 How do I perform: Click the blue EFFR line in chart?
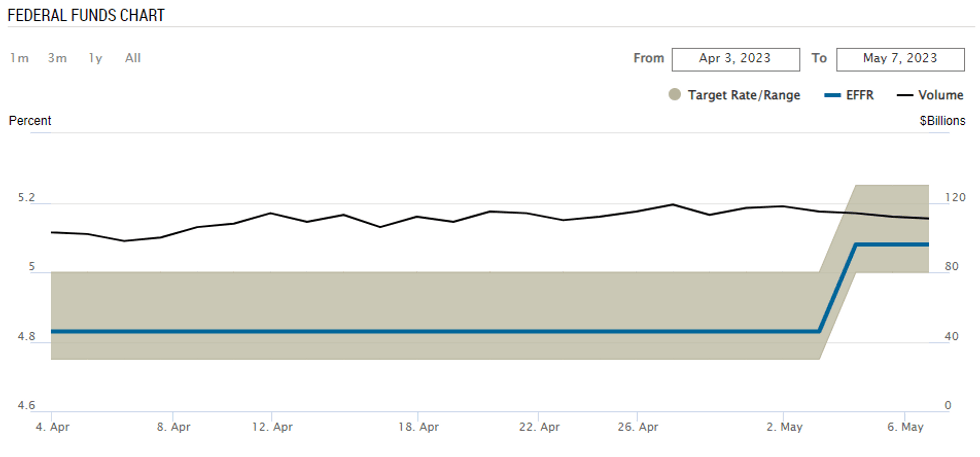(x=400, y=331)
